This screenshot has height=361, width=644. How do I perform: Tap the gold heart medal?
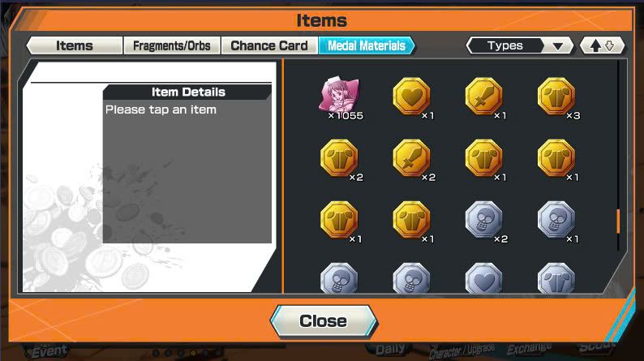411,96
